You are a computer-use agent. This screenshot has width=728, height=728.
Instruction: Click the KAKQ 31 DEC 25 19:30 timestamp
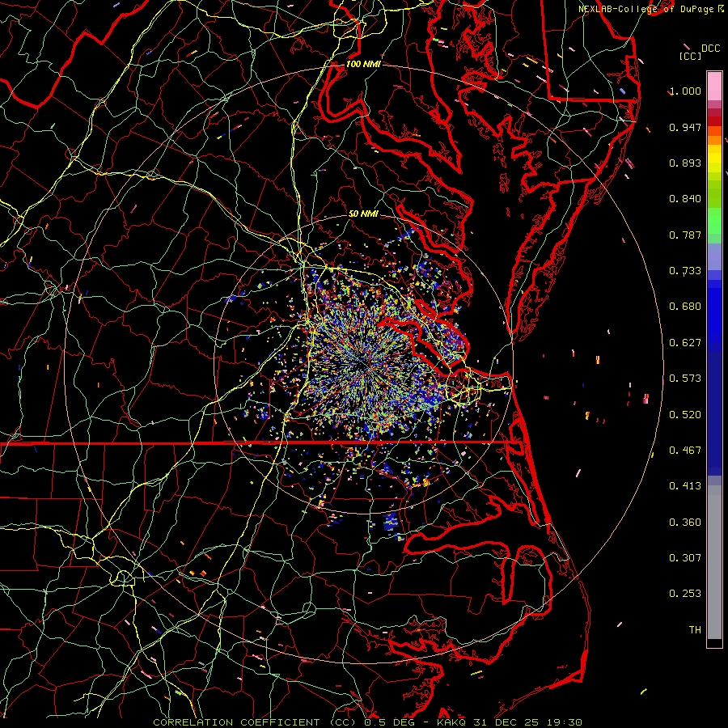pos(510,722)
